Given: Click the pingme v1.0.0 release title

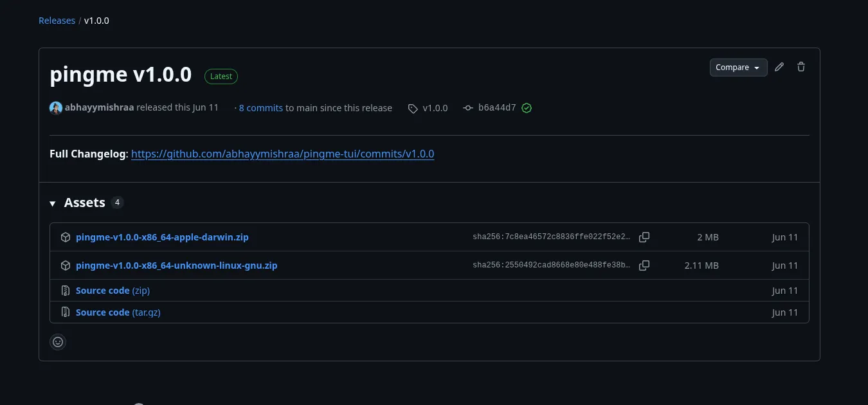Looking at the screenshot, I should (121, 75).
